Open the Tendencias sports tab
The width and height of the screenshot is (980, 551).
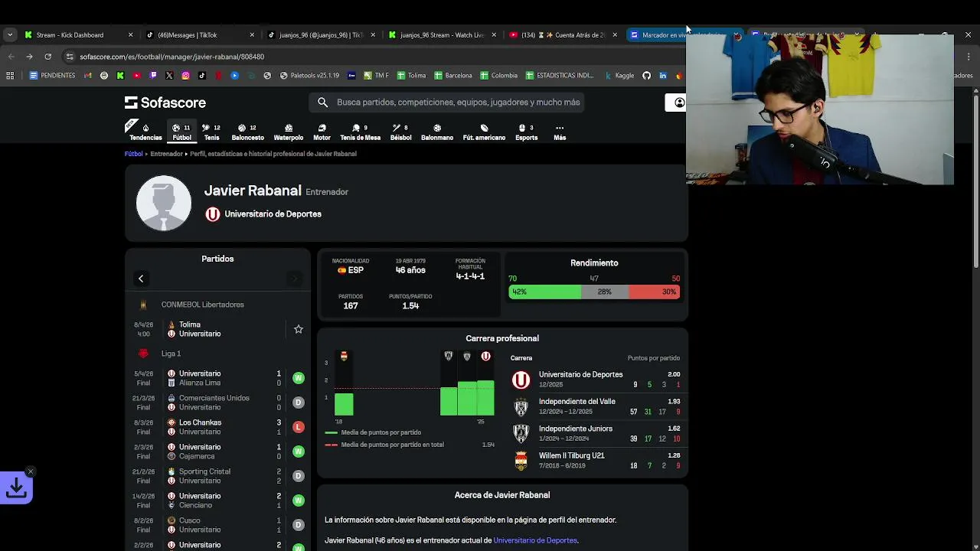coord(145,132)
